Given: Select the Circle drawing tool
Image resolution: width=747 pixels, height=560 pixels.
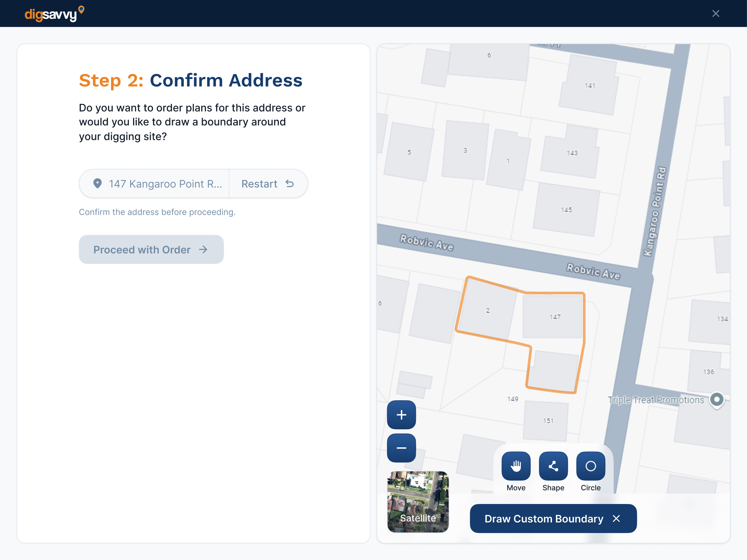Looking at the screenshot, I should (590, 466).
